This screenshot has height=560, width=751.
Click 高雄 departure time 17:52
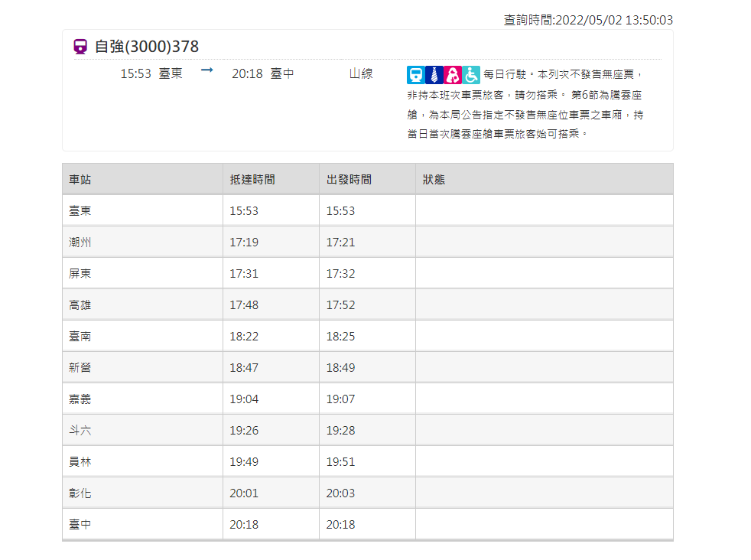point(340,305)
